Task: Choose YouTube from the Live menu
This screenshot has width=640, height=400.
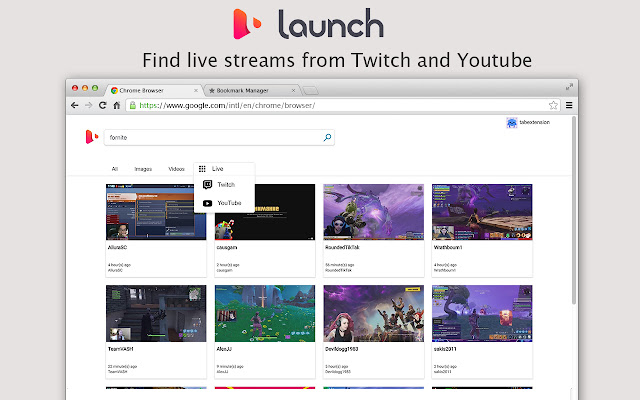Action: pos(229,203)
